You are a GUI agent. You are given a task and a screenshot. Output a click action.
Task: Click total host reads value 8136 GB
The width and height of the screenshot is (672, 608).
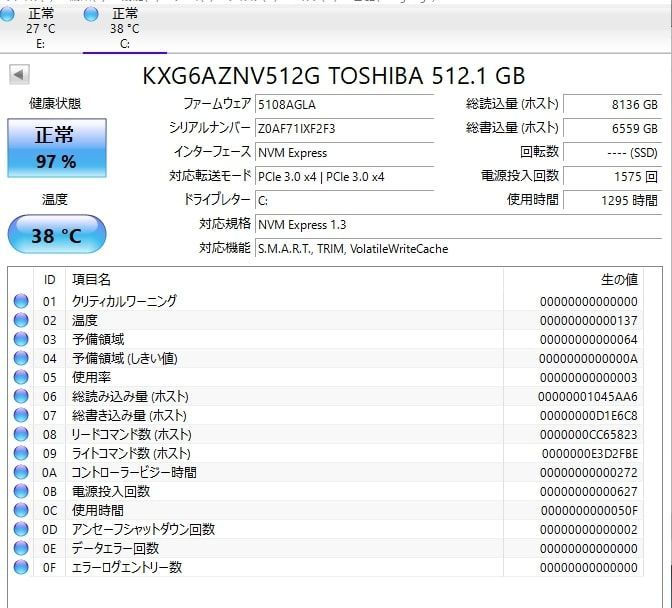[612, 105]
